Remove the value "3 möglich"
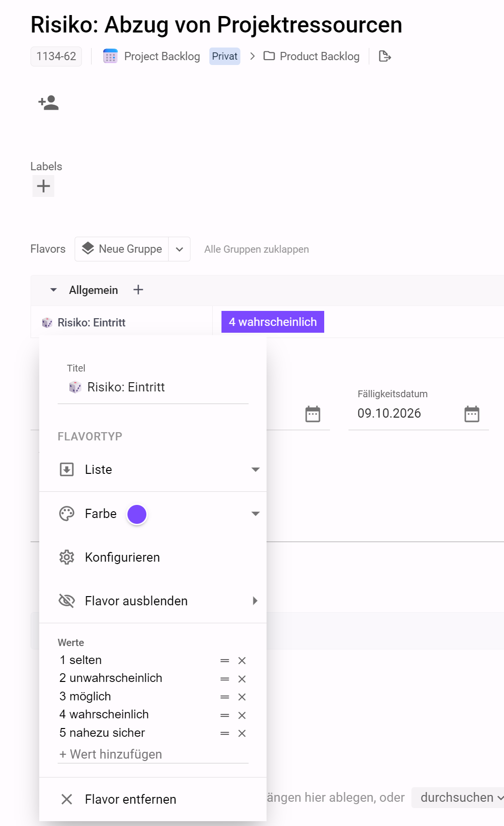This screenshot has width=504, height=826. tap(242, 697)
